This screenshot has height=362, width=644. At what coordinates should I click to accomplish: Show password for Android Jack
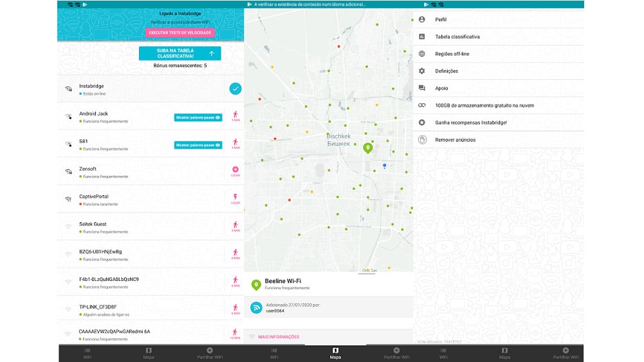tap(198, 118)
